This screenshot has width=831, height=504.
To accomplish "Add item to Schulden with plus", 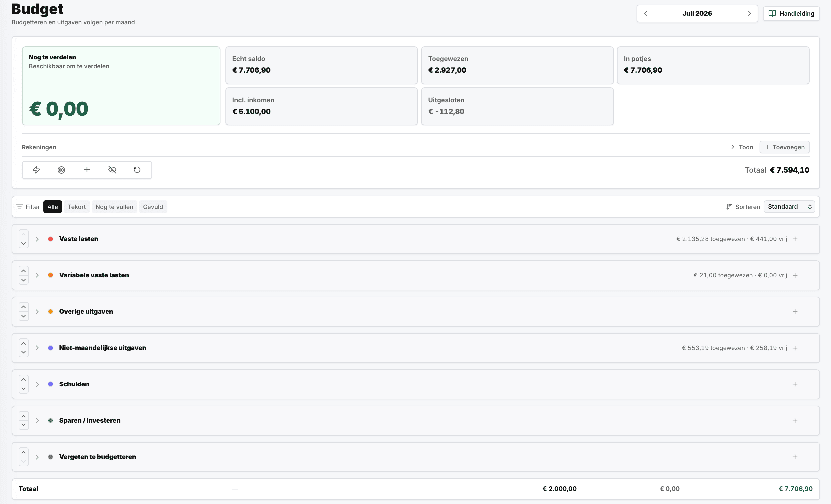I will pyautogui.click(x=795, y=384).
